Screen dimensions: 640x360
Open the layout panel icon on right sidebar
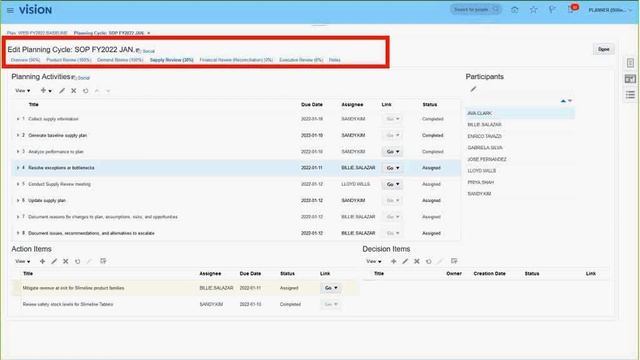630,79
